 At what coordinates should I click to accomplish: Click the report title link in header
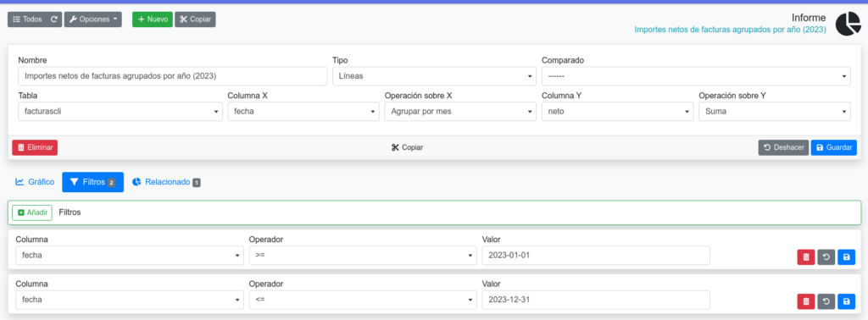(x=730, y=30)
